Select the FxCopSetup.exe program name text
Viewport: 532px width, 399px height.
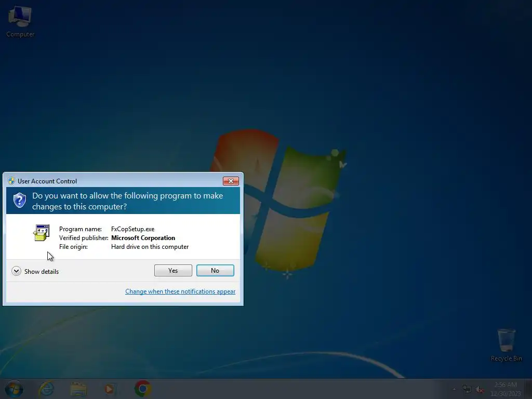[132, 229]
